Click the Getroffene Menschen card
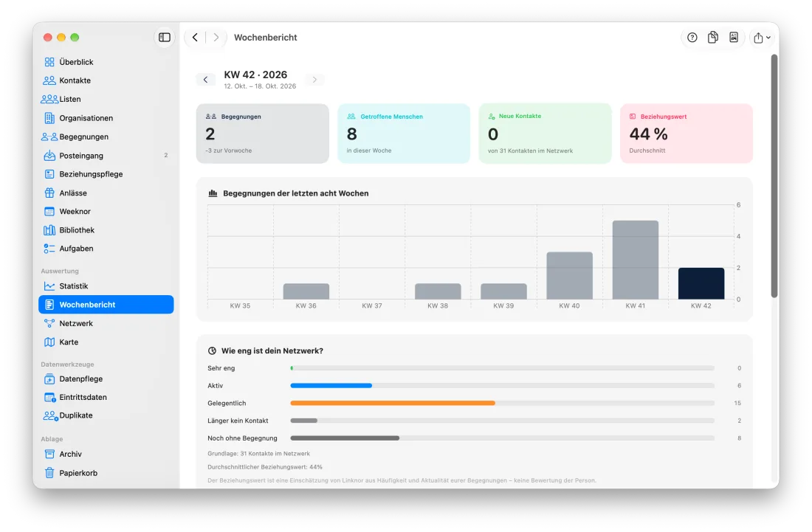The image size is (812, 532). tap(404, 134)
